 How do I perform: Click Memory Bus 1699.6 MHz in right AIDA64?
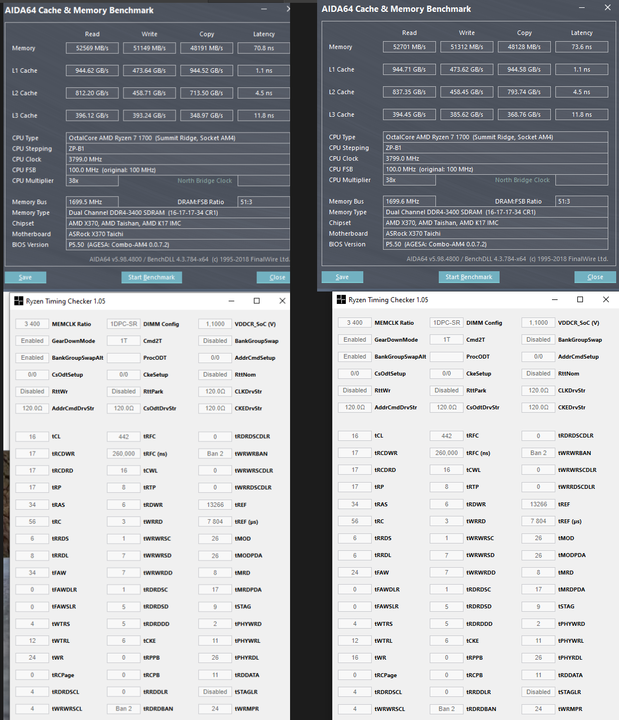coord(410,201)
